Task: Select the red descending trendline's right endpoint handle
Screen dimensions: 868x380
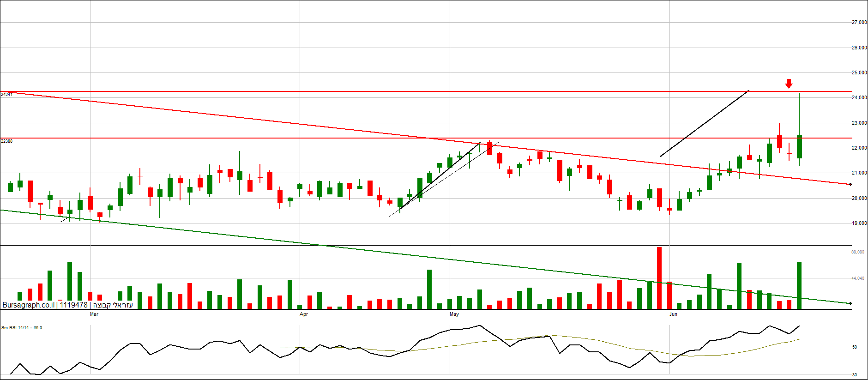Action: tap(850, 184)
